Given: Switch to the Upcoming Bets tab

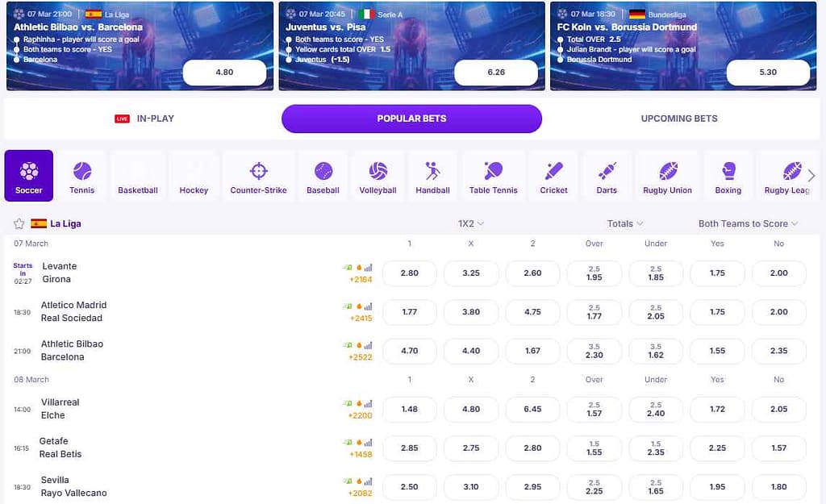Looking at the screenshot, I should [679, 119].
